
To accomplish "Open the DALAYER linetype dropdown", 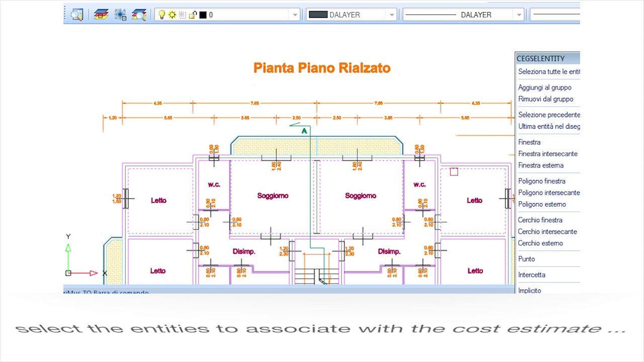I will (519, 15).
